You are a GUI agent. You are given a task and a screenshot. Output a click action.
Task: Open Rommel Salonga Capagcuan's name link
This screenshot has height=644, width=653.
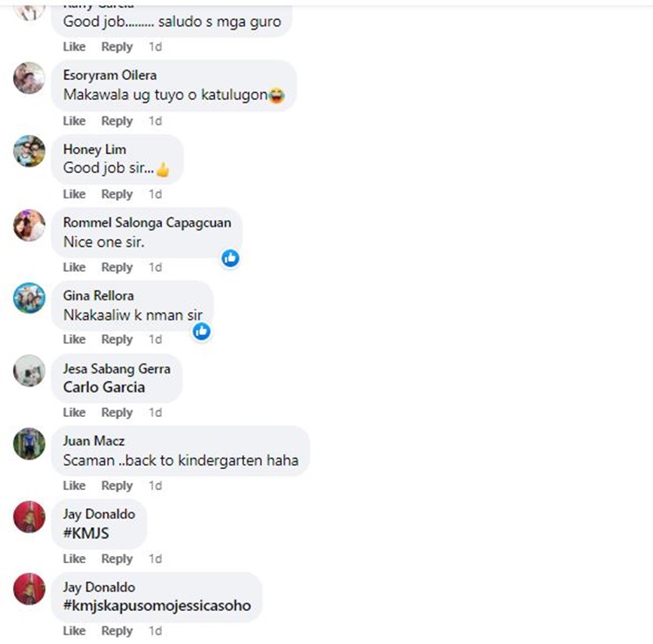click(x=147, y=223)
